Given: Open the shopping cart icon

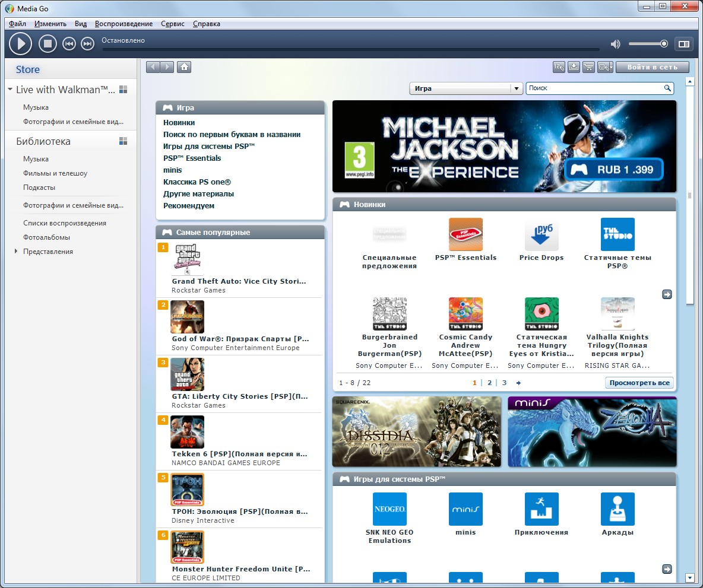Looking at the screenshot, I should tap(589, 67).
